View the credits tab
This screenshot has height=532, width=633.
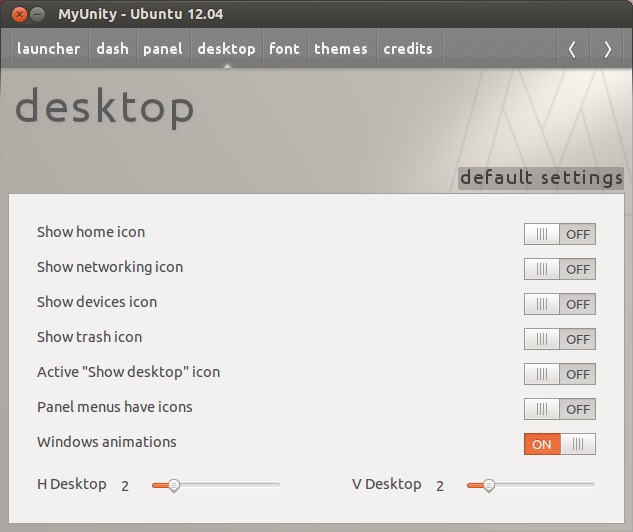pos(408,49)
